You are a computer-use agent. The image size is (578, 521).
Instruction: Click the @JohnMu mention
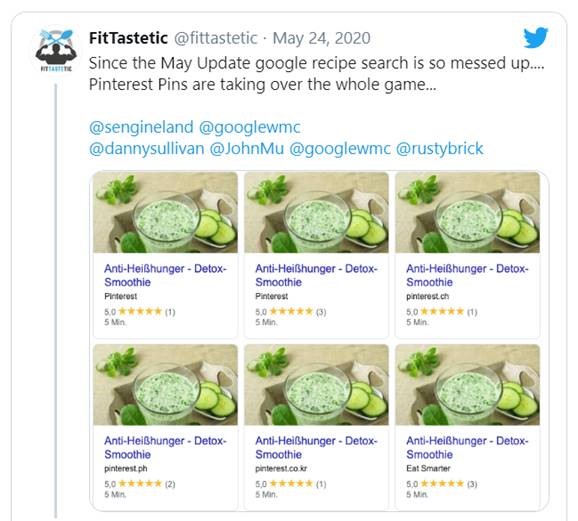pos(247,149)
